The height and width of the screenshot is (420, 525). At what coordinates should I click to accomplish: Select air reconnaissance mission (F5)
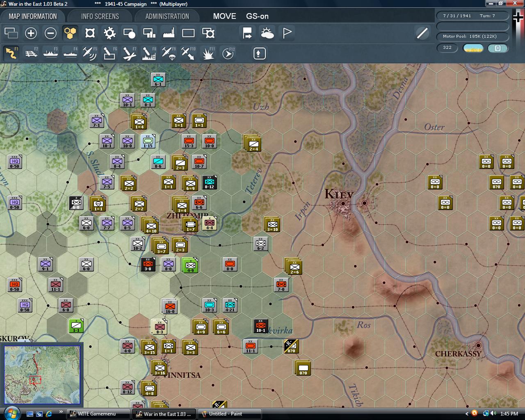click(x=90, y=53)
